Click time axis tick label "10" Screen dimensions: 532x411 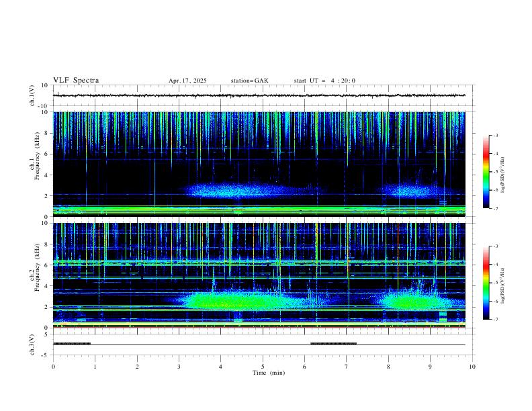(472, 367)
